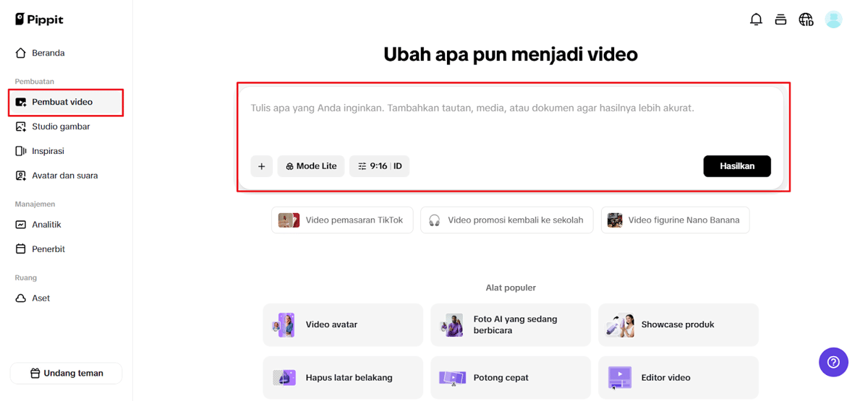The width and height of the screenshot is (868, 401).
Task: Open the language globe icon
Action: click(806, 20)
